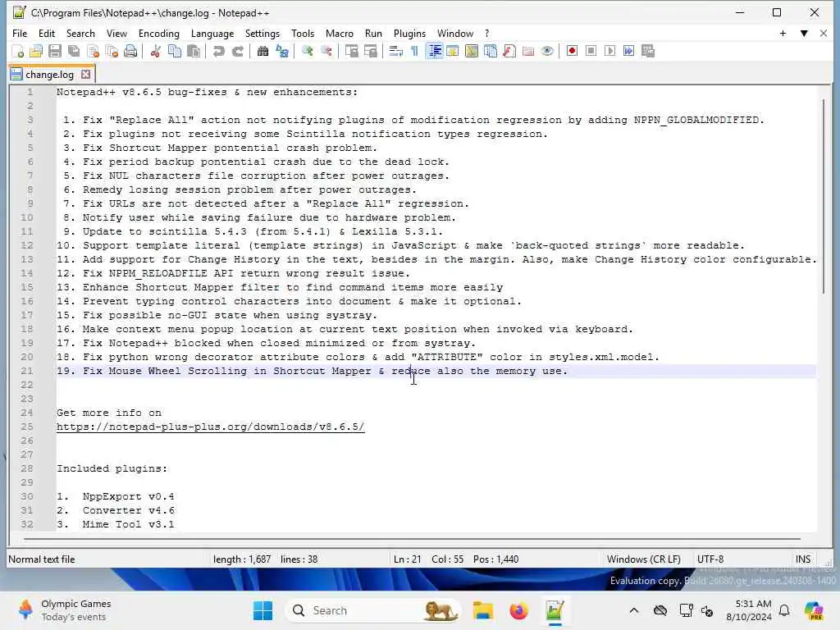
Task: Zoom out with the magnifier minus icon
Action: tap(326, 52)
